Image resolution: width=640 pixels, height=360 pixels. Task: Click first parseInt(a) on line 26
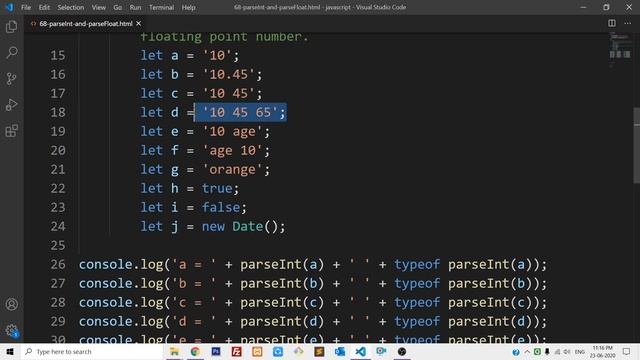coord(282,264)
